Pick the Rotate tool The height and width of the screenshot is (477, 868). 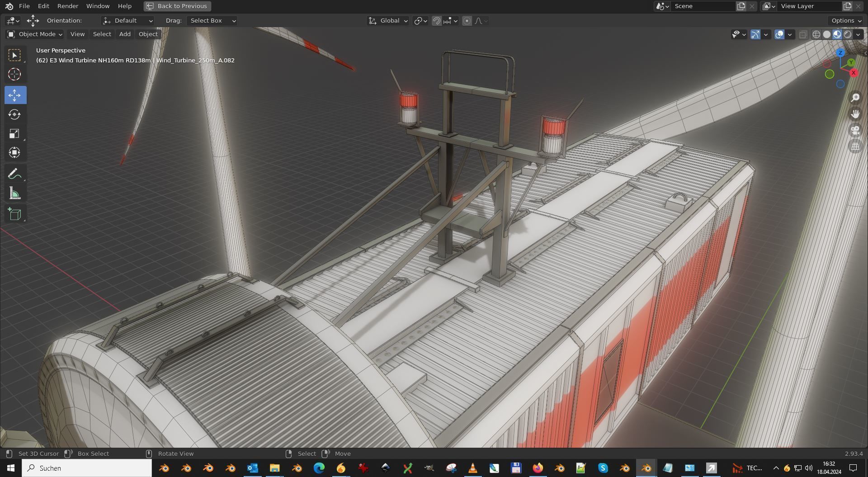click(x=15, y=114)
